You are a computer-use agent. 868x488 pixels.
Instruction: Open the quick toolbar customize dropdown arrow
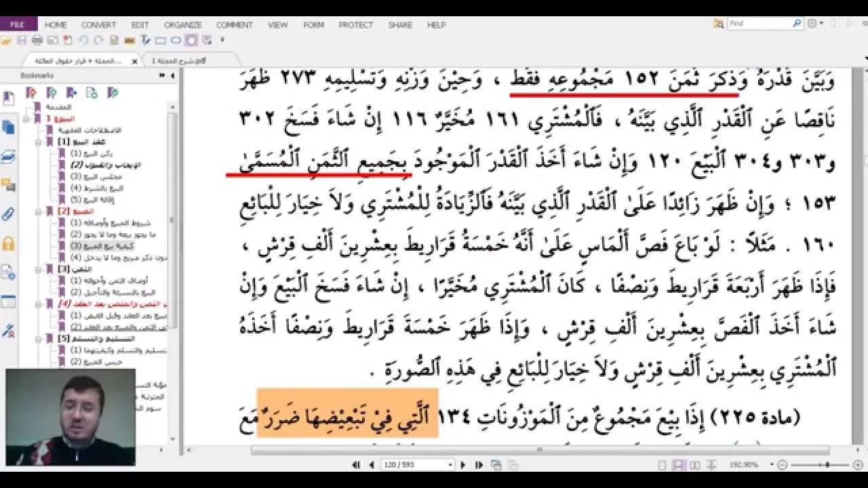click(222, 40)
